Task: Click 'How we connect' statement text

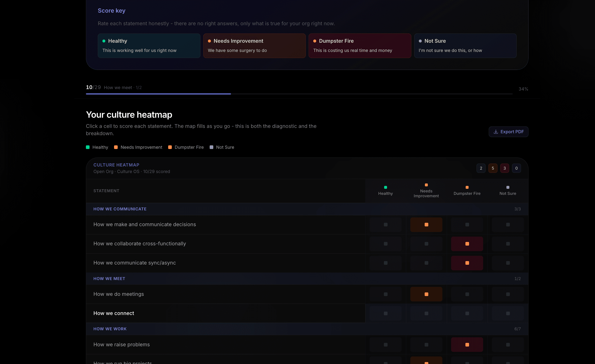Action: pos(114,313)
